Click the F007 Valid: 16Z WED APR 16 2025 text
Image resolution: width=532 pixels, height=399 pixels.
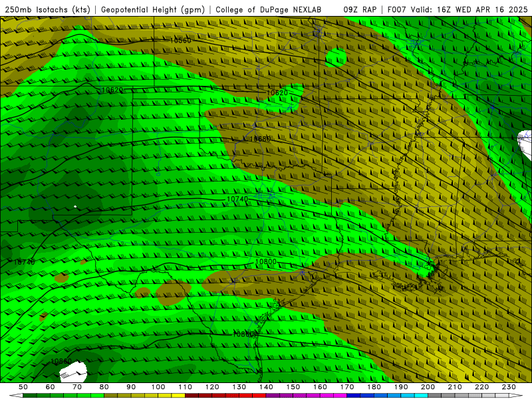pos(458,9)
